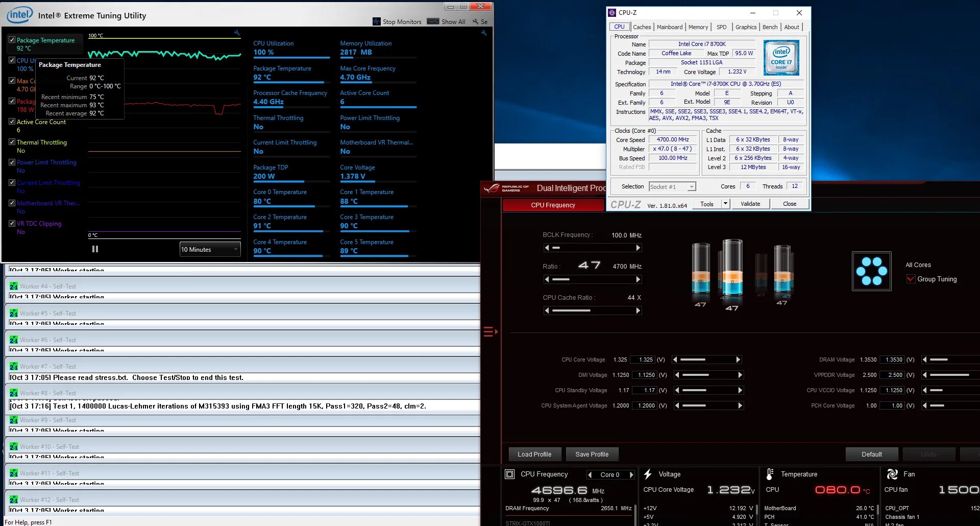Switch to the Memory tab in CPU-Z

[698, 27]
